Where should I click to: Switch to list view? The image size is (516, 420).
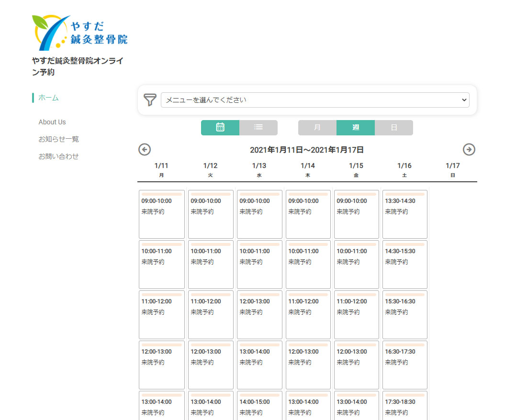pyautogui.click(x=258, y=127)
